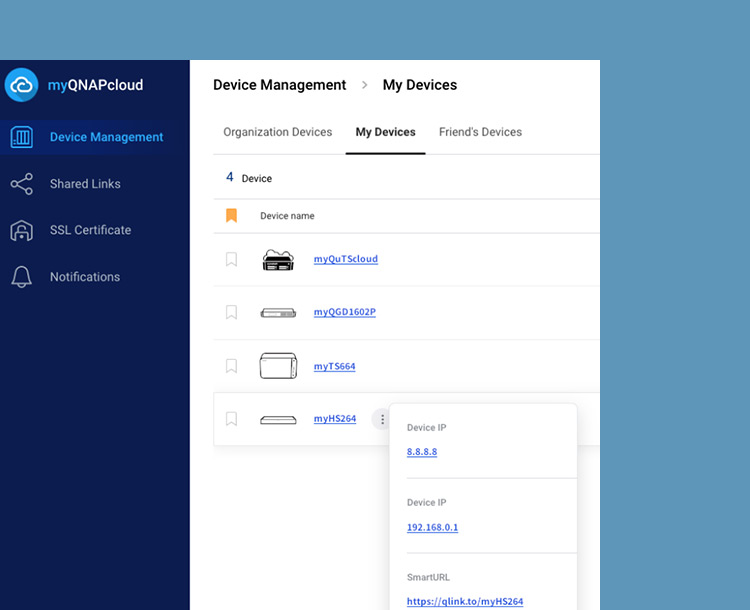Switch to the Organization Devices tab
Screen dimensions: 750x610
coord(277,132)
